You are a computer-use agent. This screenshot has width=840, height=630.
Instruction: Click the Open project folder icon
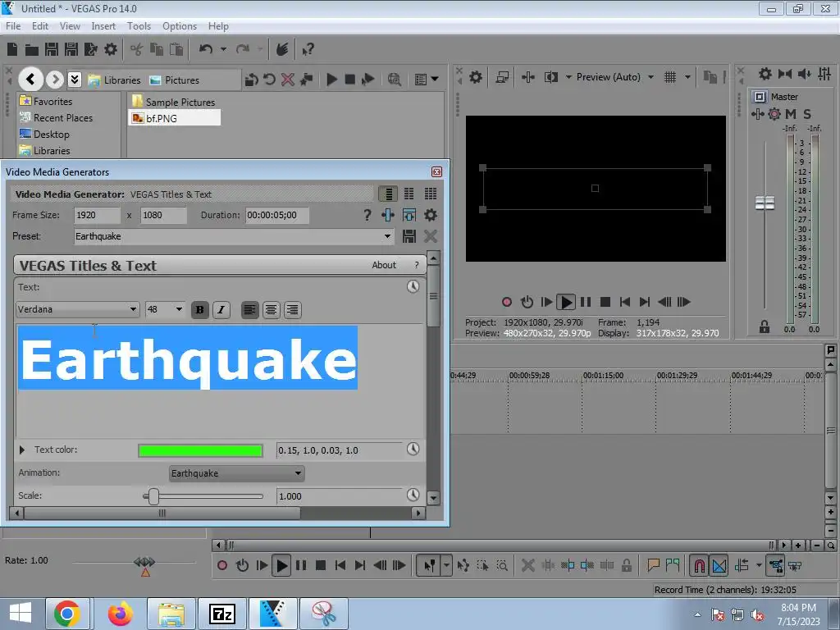[32, 50]
